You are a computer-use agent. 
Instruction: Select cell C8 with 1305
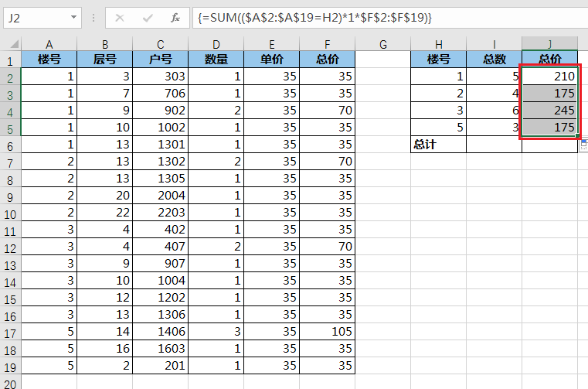(x=160, y=179)
